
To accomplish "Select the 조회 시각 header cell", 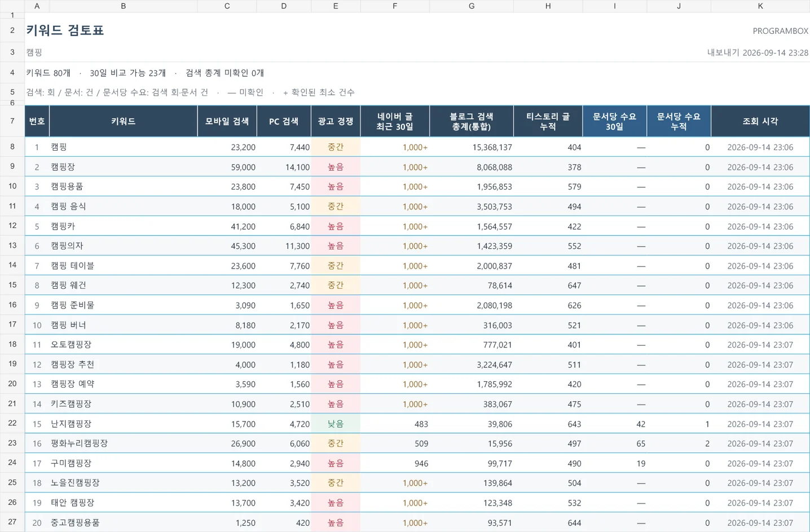I will [760, 121].
